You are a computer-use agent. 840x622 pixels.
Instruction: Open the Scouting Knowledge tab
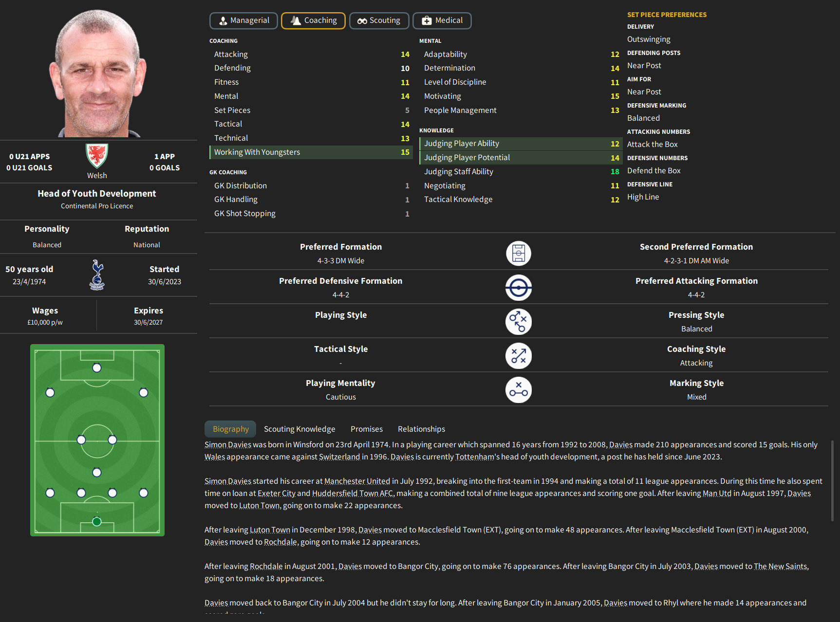(x=299, y=429)
